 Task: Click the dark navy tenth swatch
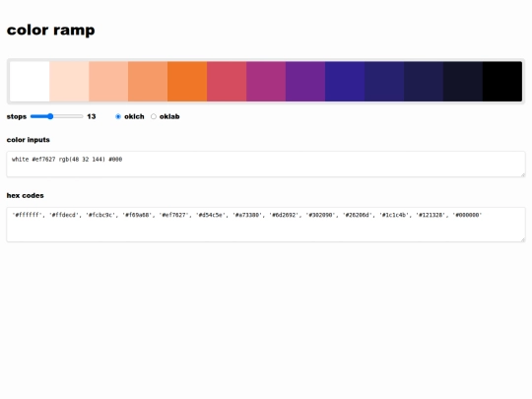click(384, 82)
